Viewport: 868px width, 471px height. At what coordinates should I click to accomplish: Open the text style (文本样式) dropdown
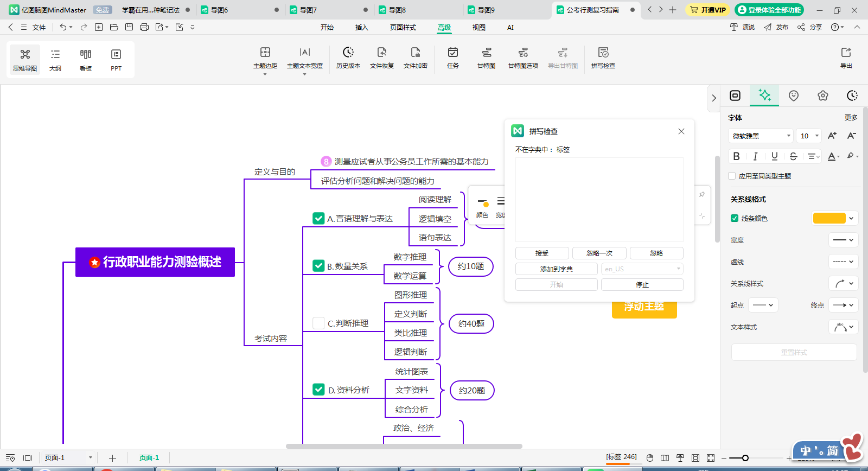click(x=844, y=327)
